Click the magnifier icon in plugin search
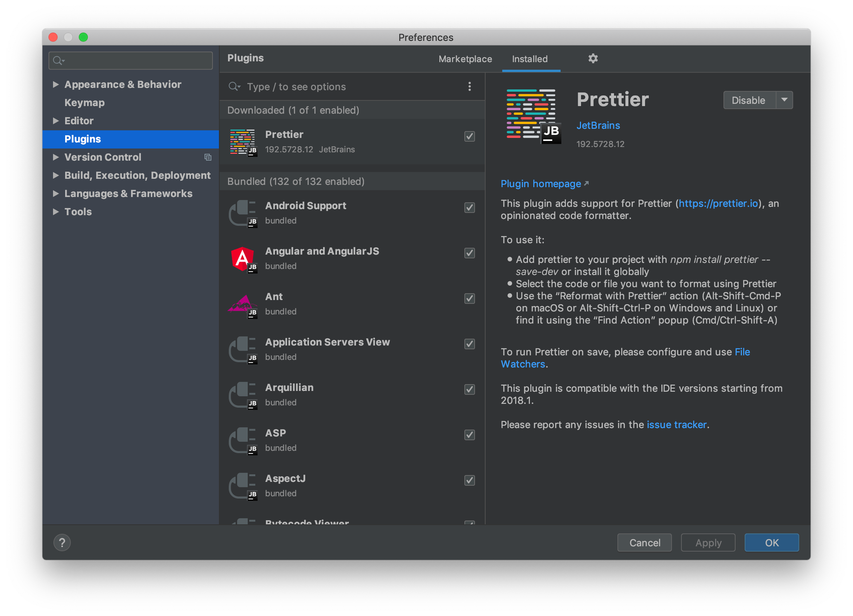This screenshot has width=853, height=616. [x=234, y=87]
